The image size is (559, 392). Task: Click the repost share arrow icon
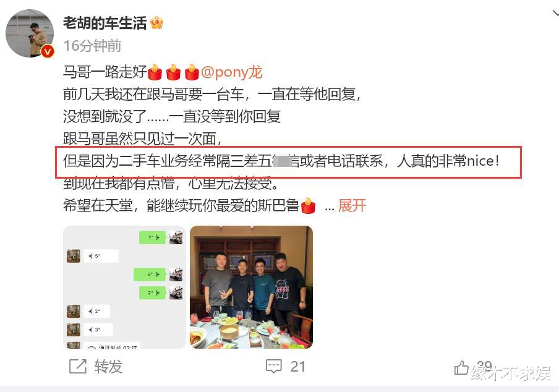[x=78, y=367]
